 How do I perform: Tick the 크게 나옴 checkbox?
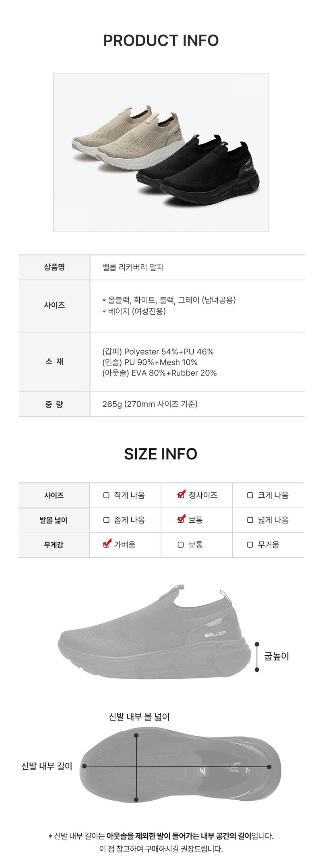[x=250, y=495]
